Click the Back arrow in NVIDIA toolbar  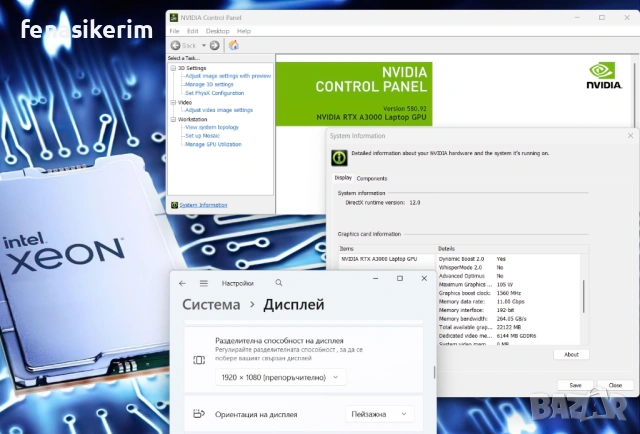176,45
